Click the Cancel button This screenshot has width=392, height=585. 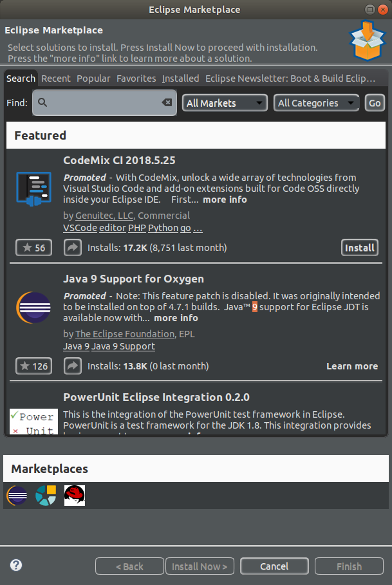pyautogui.click(x=274, y=566)
